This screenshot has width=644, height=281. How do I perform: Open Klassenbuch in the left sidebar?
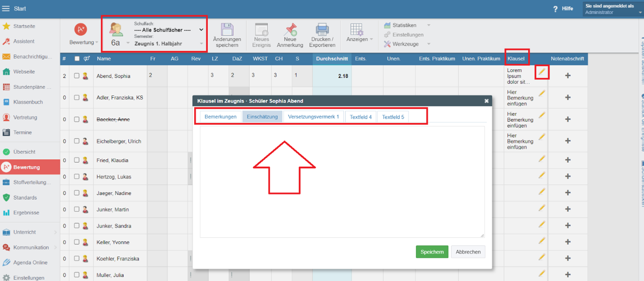(x=28, y=102)
